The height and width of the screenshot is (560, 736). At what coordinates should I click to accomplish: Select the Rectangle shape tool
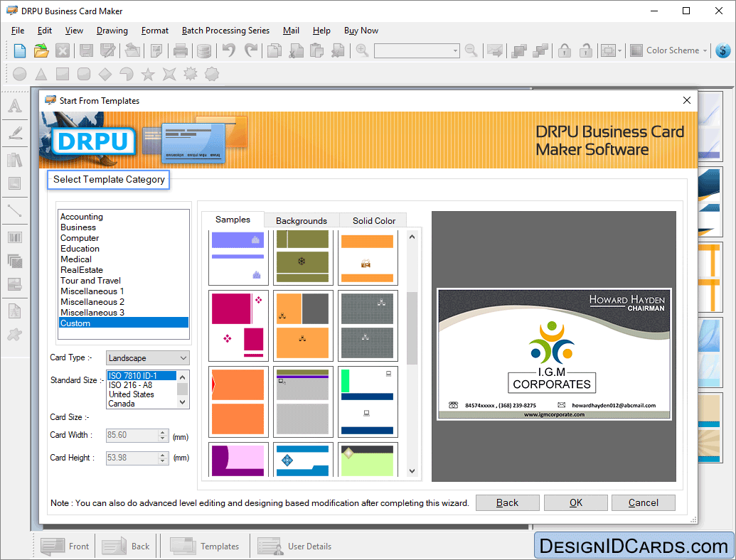[63, 74]
